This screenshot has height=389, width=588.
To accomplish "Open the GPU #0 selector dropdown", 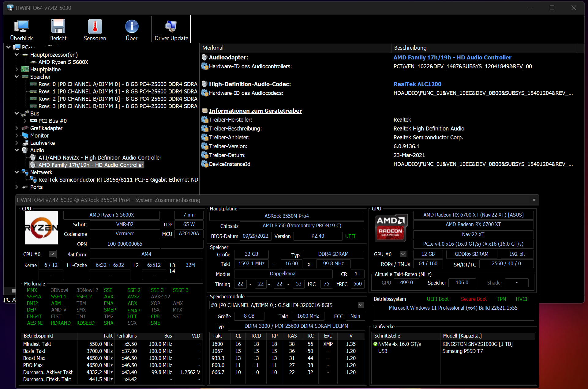I will tap(403, 254).
